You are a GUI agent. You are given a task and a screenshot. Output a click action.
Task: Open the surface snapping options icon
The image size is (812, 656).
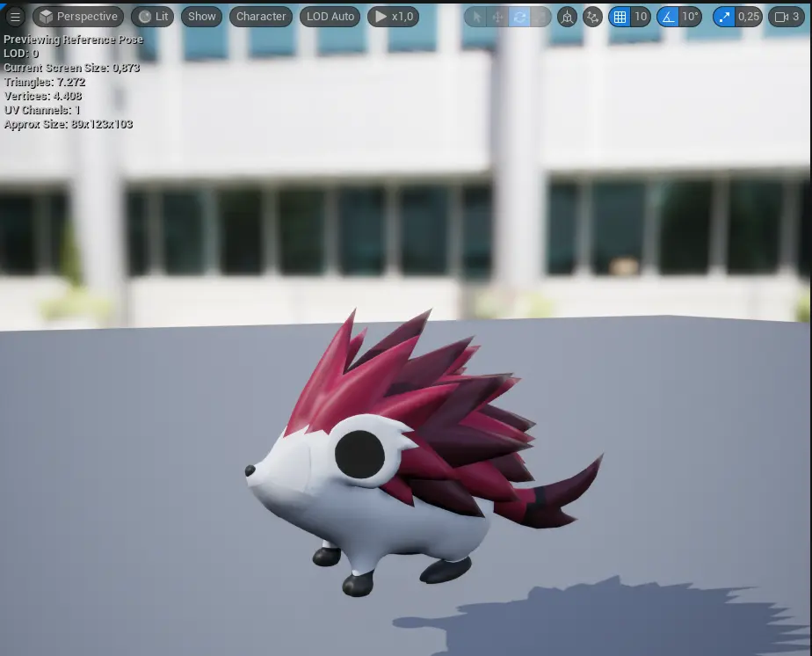pyautogui.click(x=592, y=17)
